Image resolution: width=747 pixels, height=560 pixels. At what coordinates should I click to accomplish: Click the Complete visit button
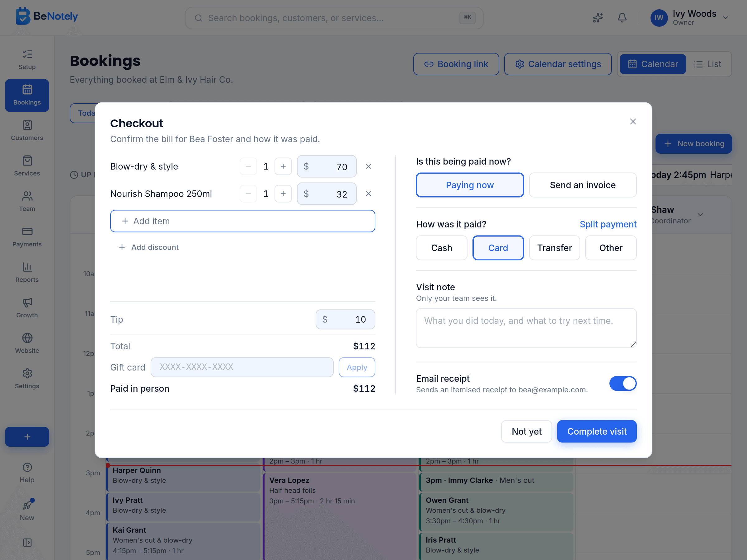click(x=597, y=432)
